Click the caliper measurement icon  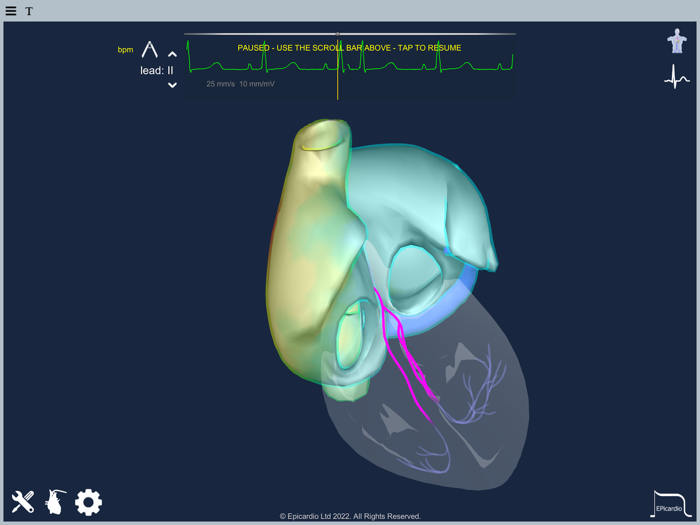[x=150, y=50]
